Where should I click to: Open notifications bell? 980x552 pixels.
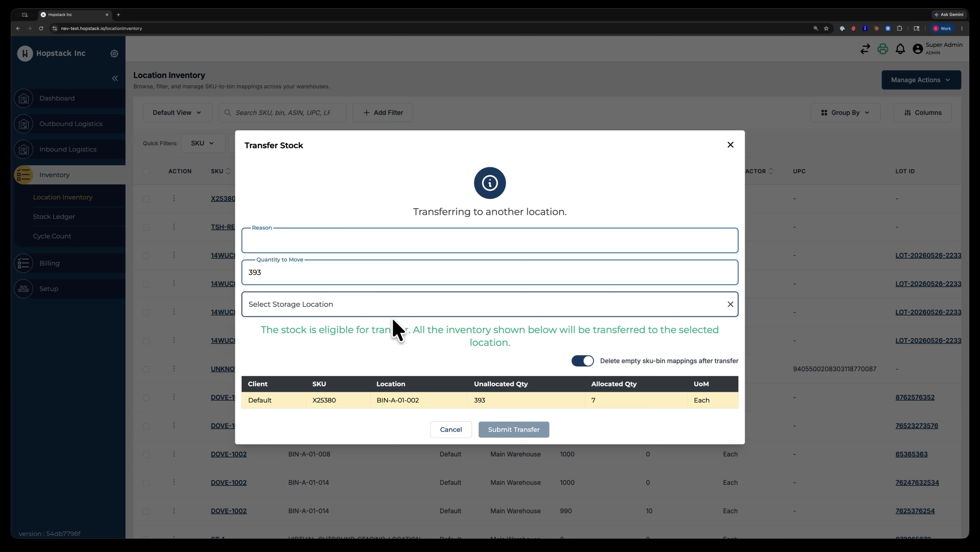(x=900, y=49)
